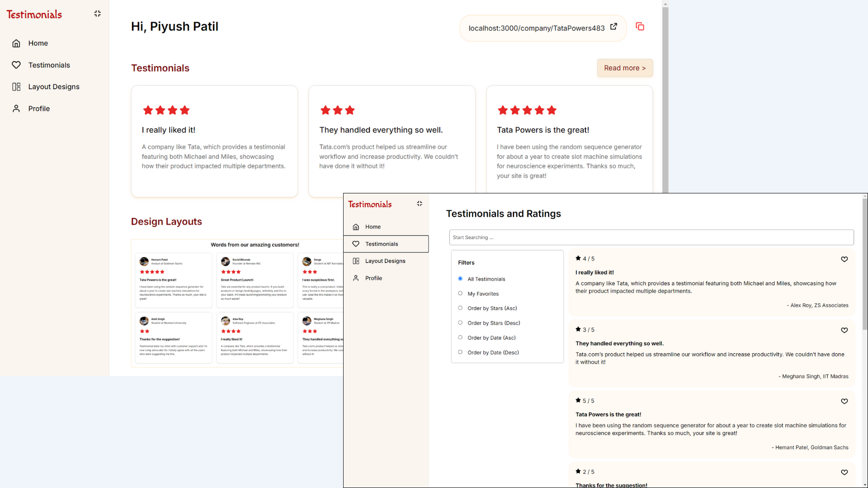Click the '5 / 5' rating text

[x=589, y=401]
